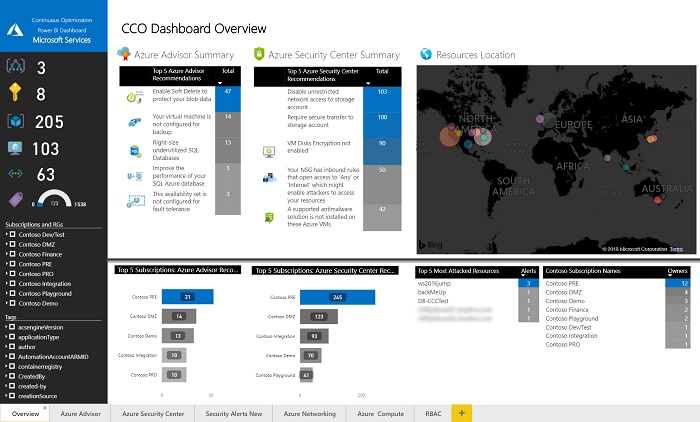Viewport: 700px width, 422px height.
Task: Expand the CreatedBy tag arrow
Action: [7, 376]
